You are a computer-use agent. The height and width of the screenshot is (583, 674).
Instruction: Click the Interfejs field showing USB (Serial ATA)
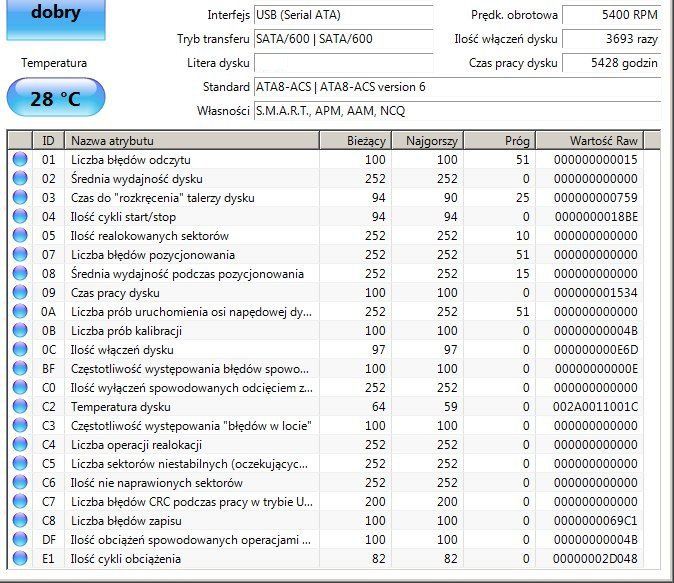click(343, 15)
